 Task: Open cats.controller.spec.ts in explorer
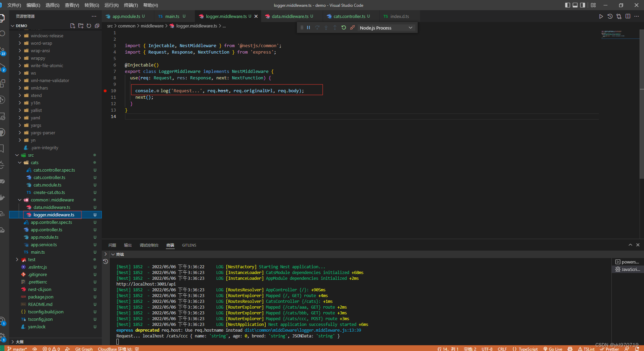pyautogui.click(x=54, y=170)
